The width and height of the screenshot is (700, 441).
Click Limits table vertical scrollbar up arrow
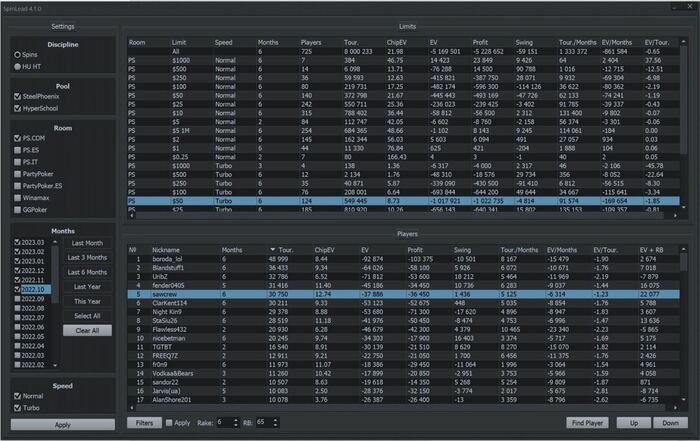tap(683, 42)
